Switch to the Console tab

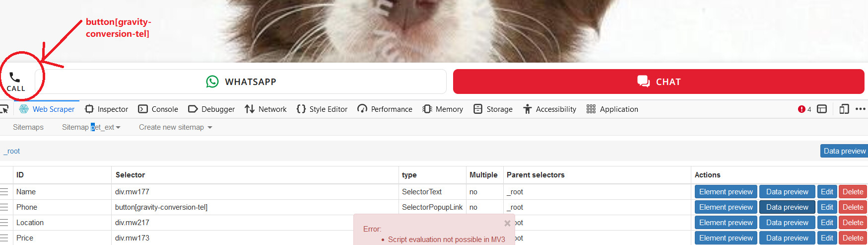158,109
